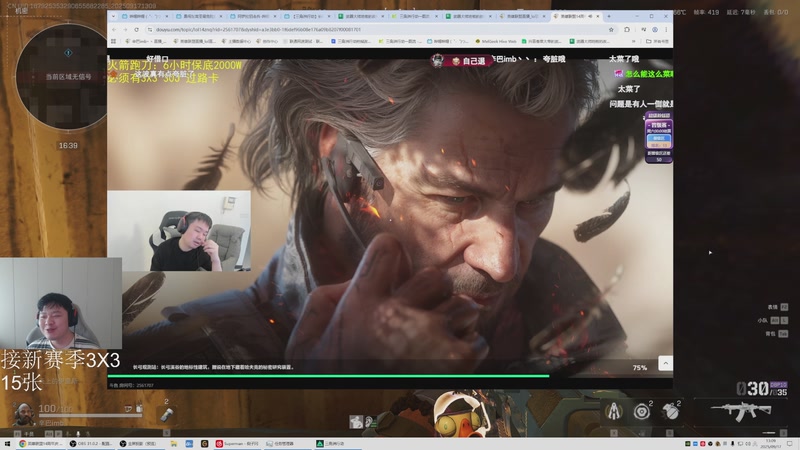Reload the douyu page
Screen dimensions: 800x450
(x=136, y=30)
